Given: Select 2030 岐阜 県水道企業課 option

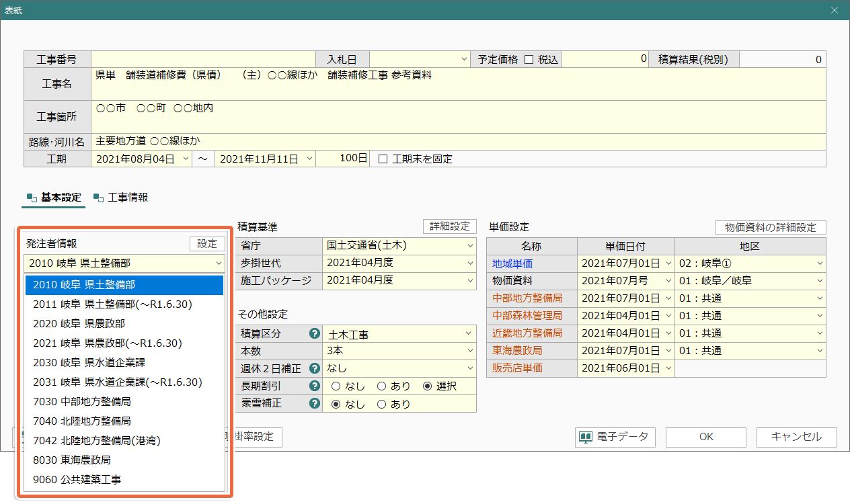Looking at the screenshot, I should (x=124, y=363).
